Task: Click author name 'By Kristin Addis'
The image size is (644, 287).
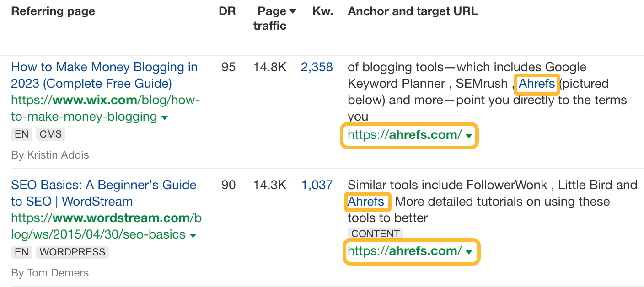Action: coord(50,154)
